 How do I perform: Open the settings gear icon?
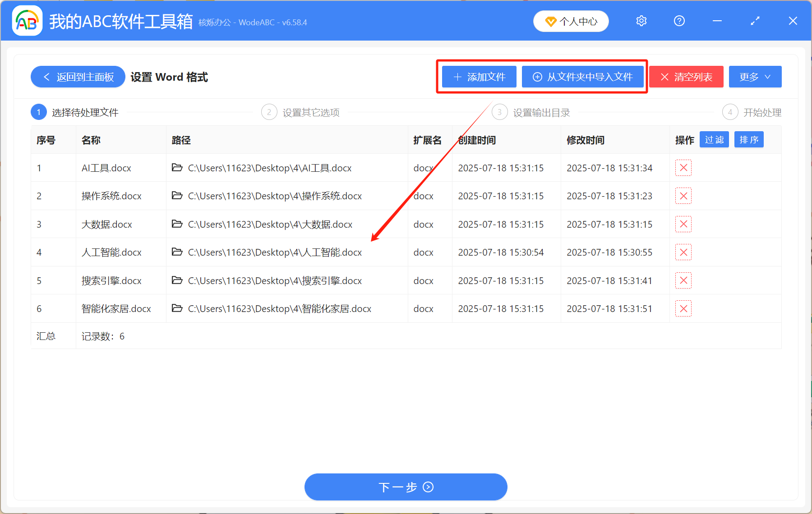tap(641, 21)
